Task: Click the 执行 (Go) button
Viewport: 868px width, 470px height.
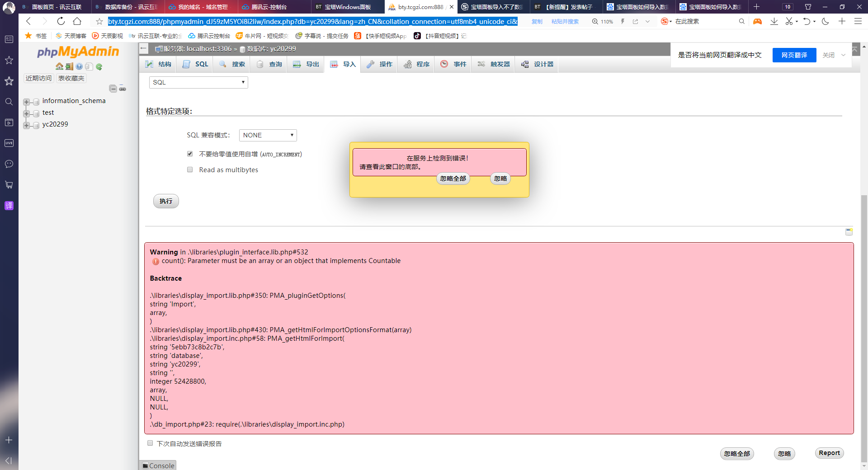Action: click(166, 201)
